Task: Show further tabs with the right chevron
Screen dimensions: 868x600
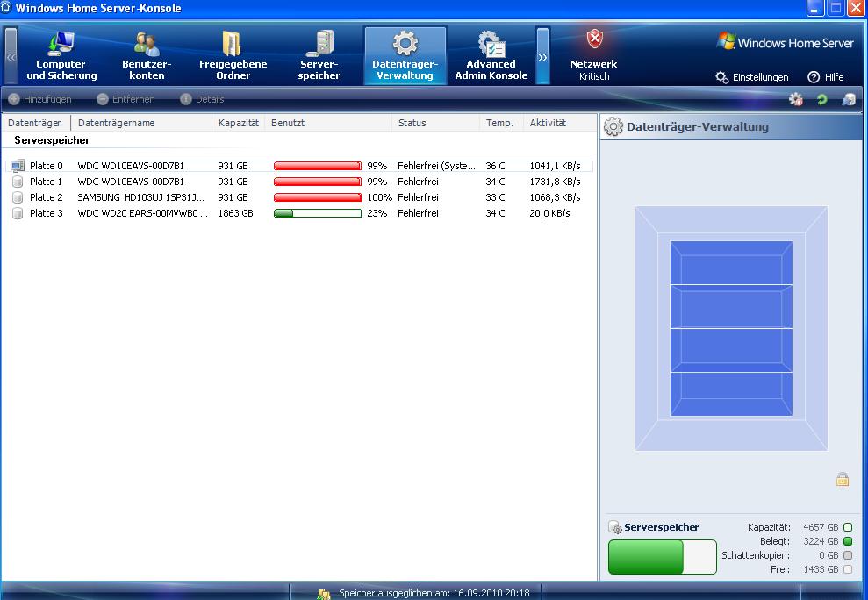Action: pos(542,56)
